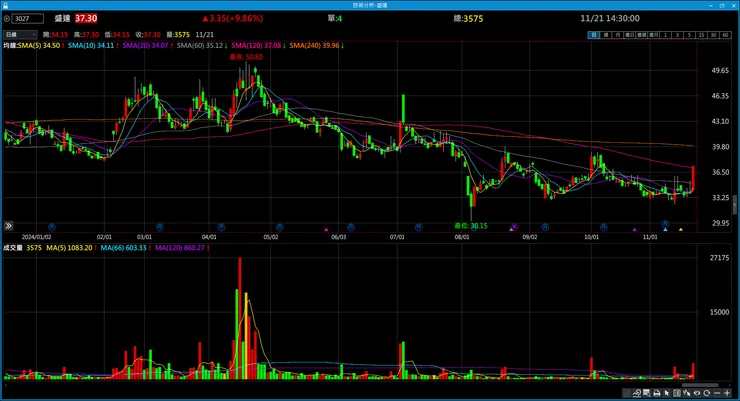Click the 均線 moving average label
This screenshot has width=740, height=401.
pyautogui.click(x=10, y=45)
